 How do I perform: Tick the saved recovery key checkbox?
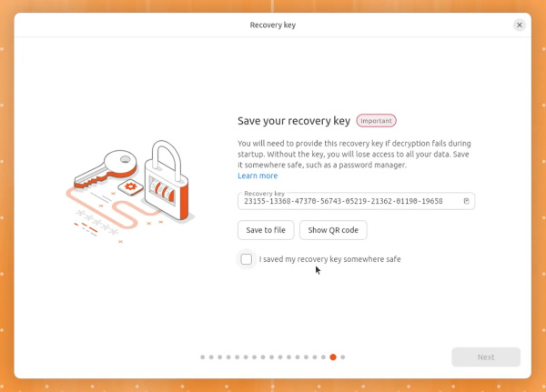247,259
